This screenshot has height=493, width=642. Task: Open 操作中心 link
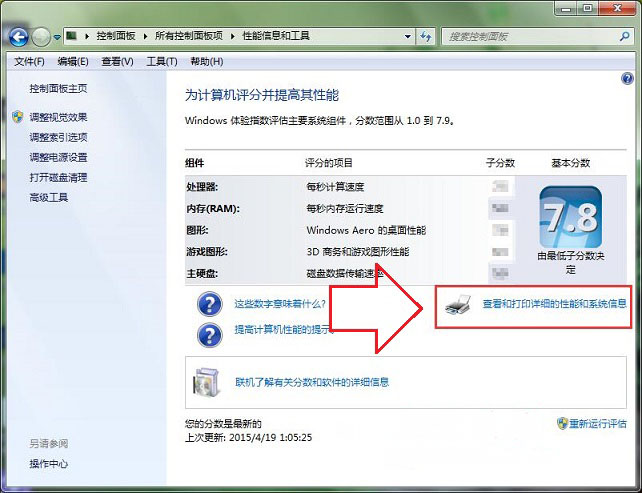pyautogui.click(x=48, y=464)
